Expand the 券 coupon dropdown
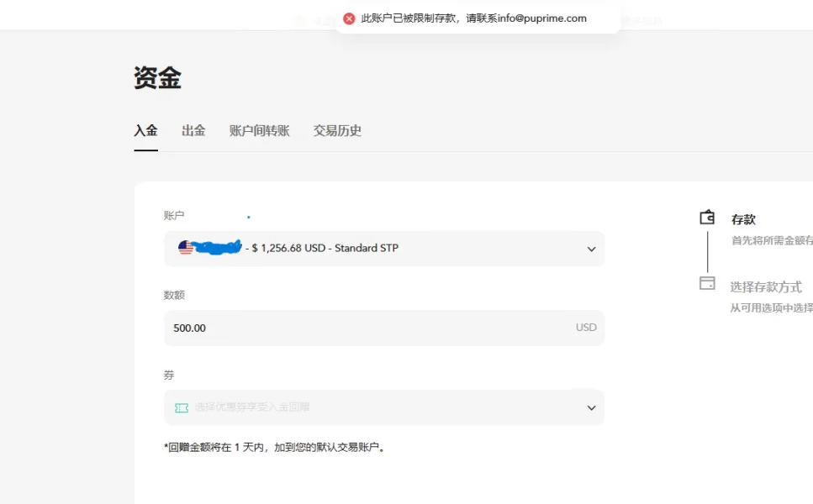813x504 pixels. pos(383,407)
